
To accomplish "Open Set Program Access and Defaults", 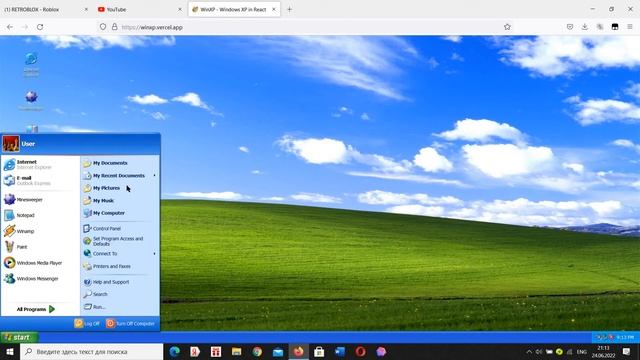I will pyautogui.click(x=120, y=241).
